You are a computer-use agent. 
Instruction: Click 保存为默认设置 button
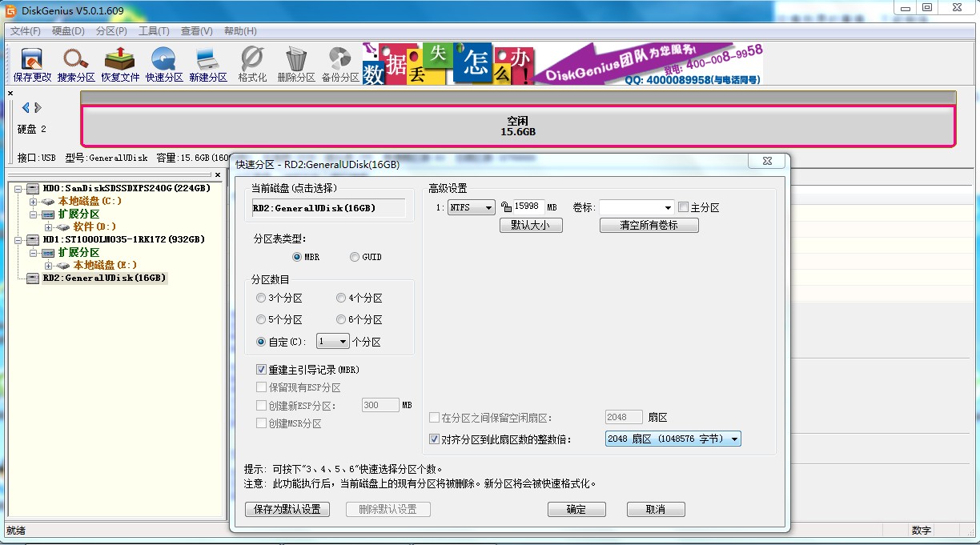point(287,509)
